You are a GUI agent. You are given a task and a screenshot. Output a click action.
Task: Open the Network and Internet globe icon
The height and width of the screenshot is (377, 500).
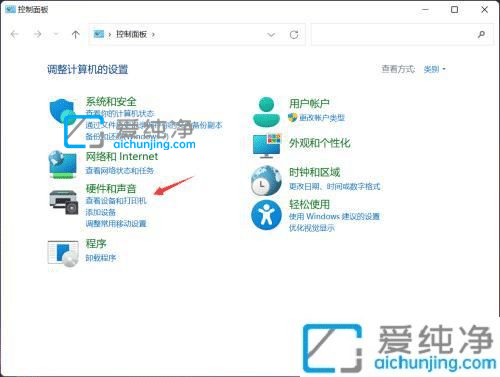point(63,165)
